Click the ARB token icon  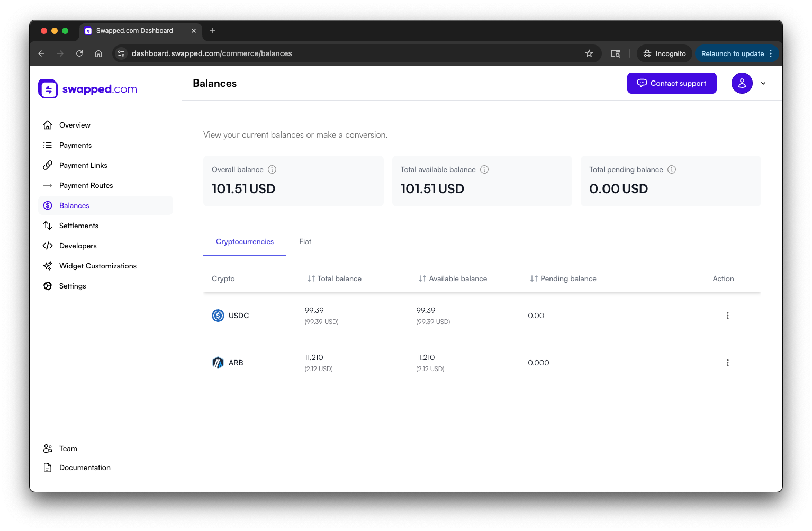click(218, 363)
